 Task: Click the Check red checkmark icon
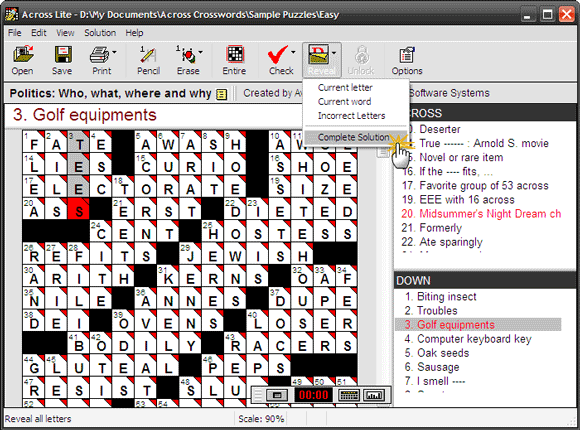(277, 55)
